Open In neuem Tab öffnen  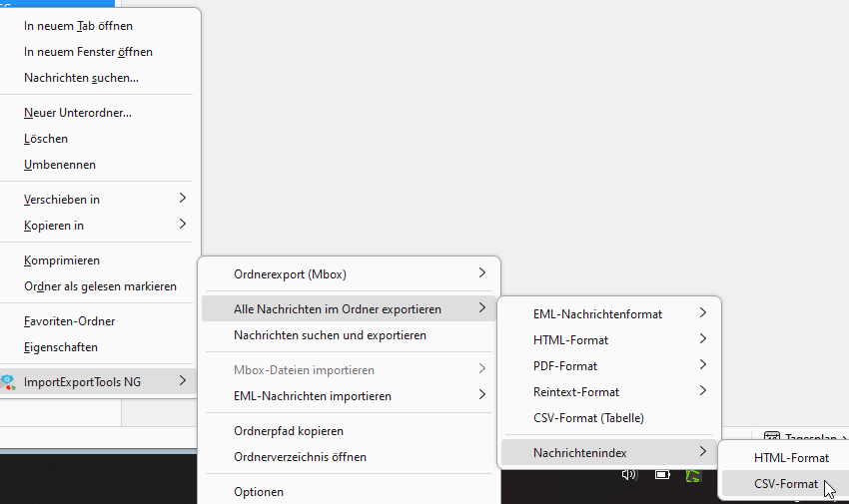coord(78,26)
